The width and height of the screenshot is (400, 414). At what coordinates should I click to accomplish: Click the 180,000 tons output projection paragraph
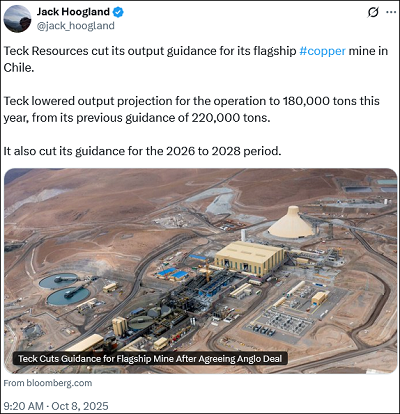[191, 109]
